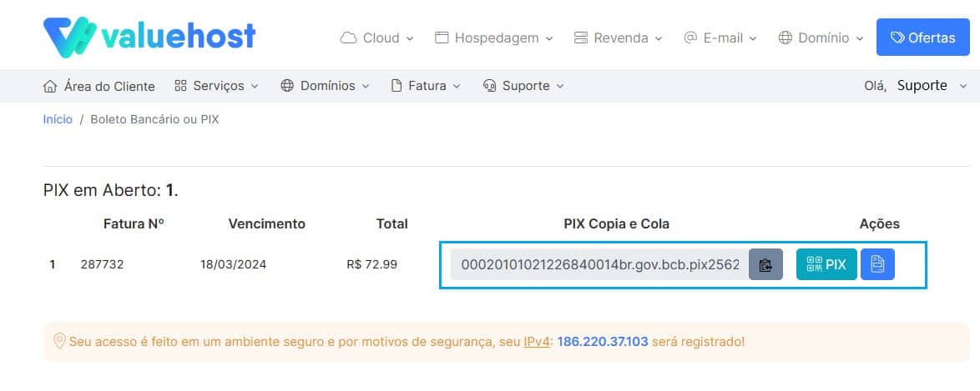Image resolution: width=980 pixels, height=391 pixels.
Task: Click the tag icon on Ofertas
Action: [897, 38]
